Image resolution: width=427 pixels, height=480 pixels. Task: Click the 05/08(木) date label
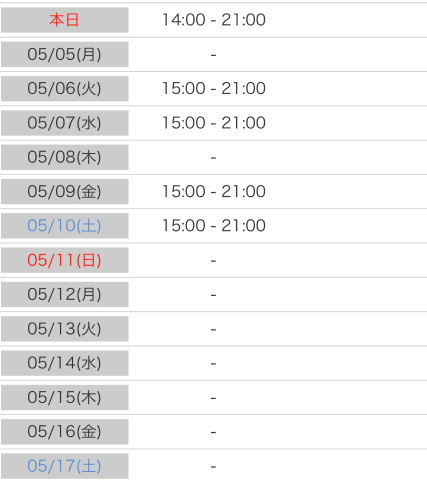point(65,157)
